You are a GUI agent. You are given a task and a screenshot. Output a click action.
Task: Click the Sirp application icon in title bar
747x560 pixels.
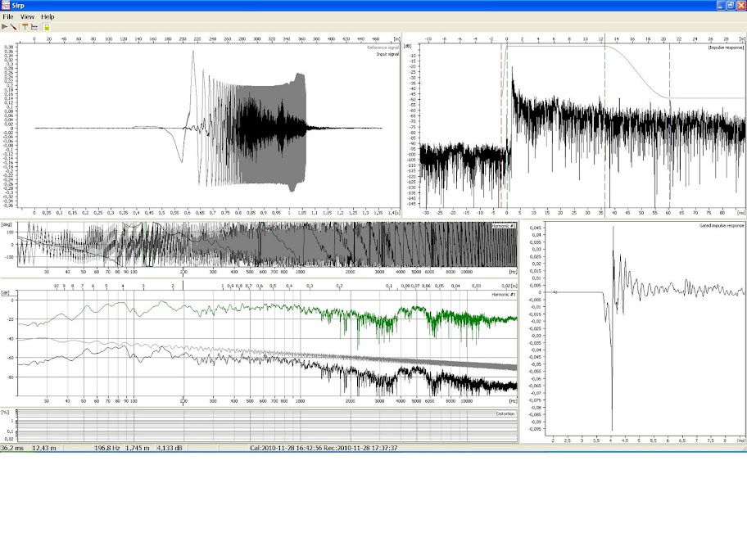(x=7, y=6)
